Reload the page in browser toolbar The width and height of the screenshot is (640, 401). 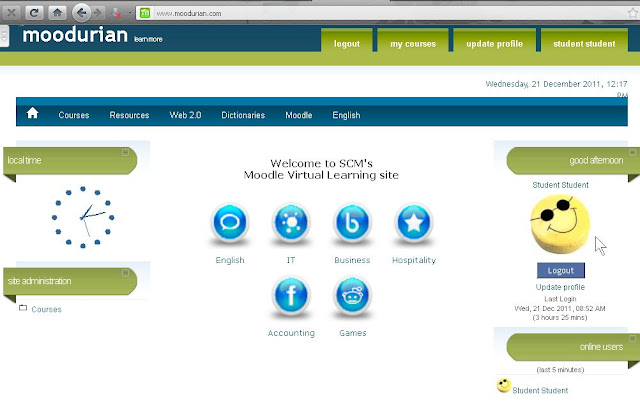coord(34,13)
